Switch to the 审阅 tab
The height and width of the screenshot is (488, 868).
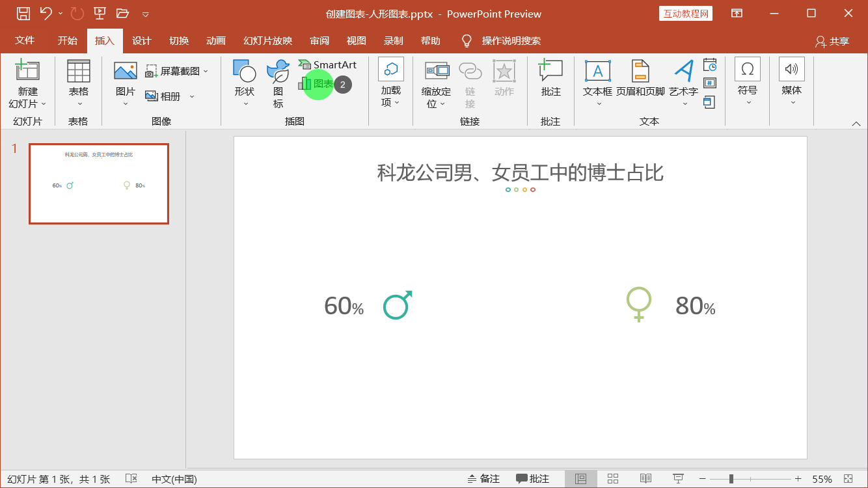pos(319,40)
